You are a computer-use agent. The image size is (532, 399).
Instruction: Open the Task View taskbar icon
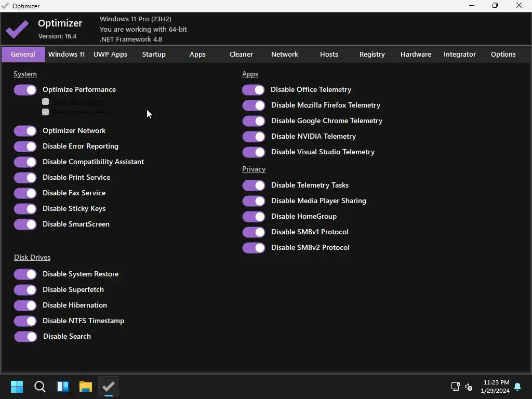click(63, 387)
